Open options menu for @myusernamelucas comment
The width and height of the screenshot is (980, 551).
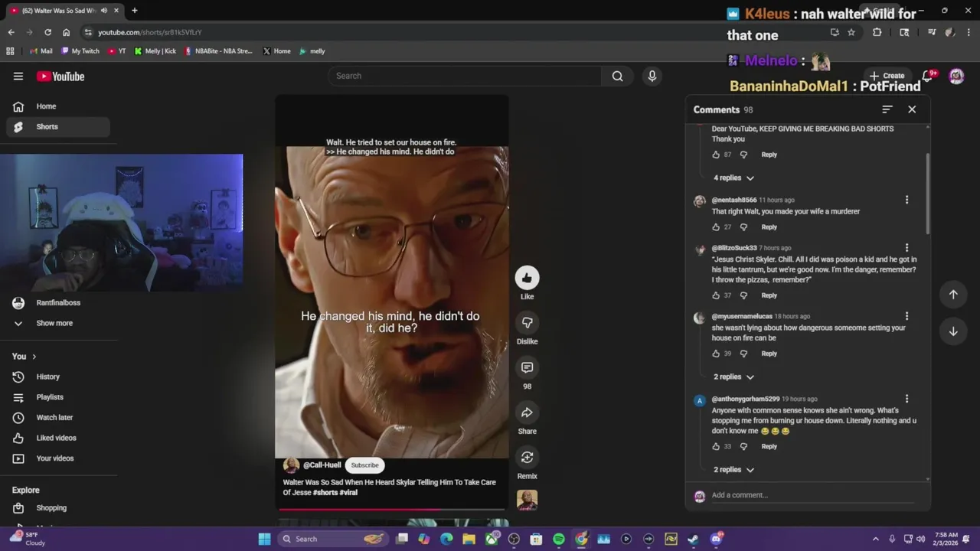tap(906, 316)
